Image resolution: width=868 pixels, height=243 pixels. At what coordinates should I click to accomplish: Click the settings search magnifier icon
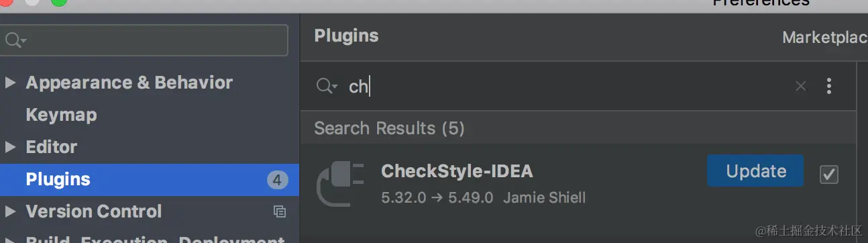point(15,40)
